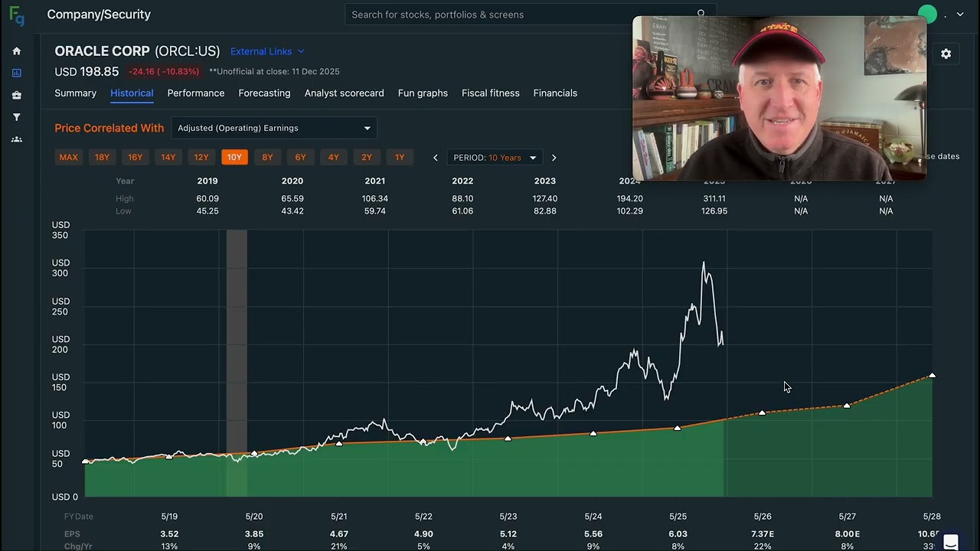The image size is (980, 551).
Task: Click the 5/24 earnings data marker
Action: pos(593,433)
